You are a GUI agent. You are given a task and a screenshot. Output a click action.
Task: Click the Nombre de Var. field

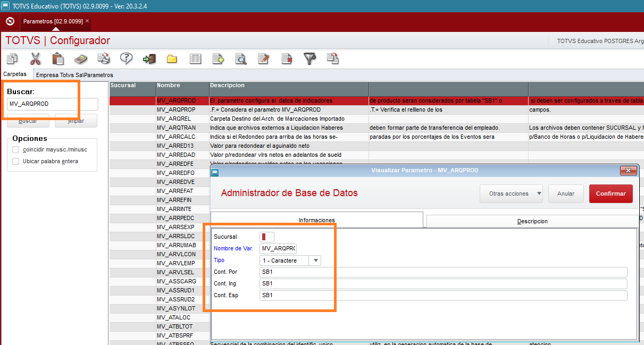[x=278, y=248]
